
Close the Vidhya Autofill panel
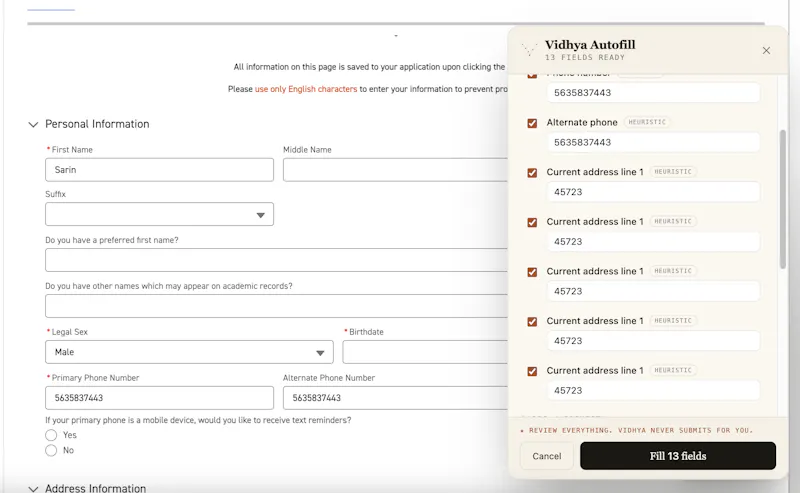766,51
